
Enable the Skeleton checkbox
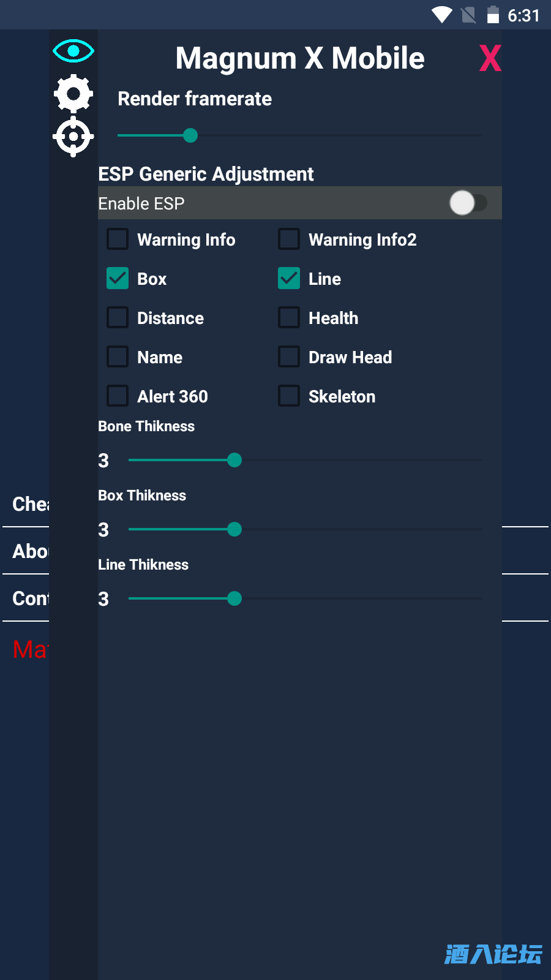[x=289, y=396]
